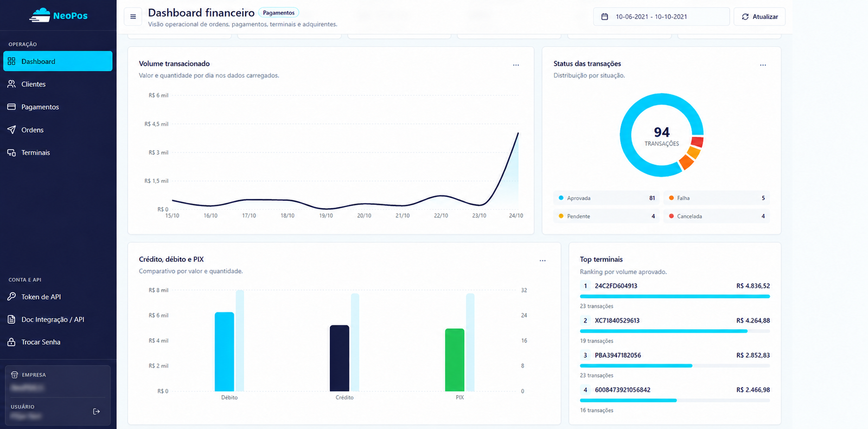Select Trocar Senha option

click(58, 342)
